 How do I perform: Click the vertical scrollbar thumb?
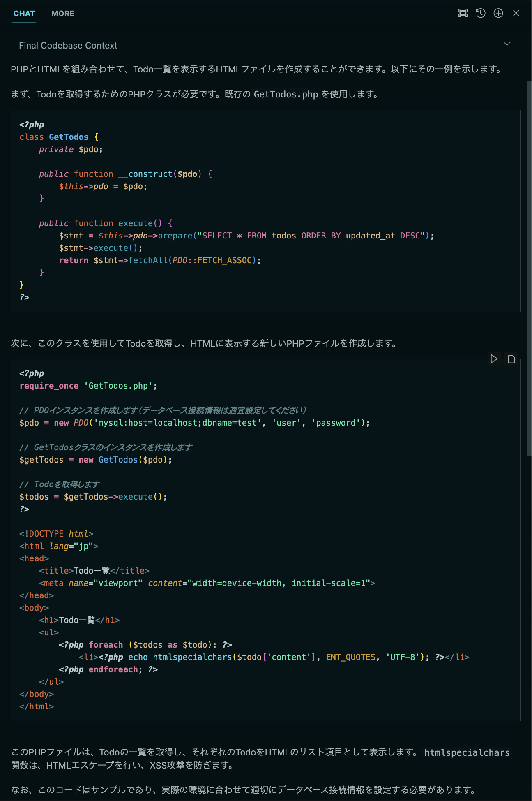[529, 269]
